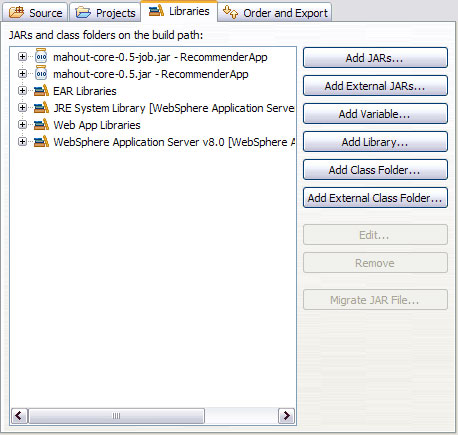Image resolution: width=458 pixels, height=435 pixels.
Task: Select the JRE System Library entry
Action: tap(174, 108)
